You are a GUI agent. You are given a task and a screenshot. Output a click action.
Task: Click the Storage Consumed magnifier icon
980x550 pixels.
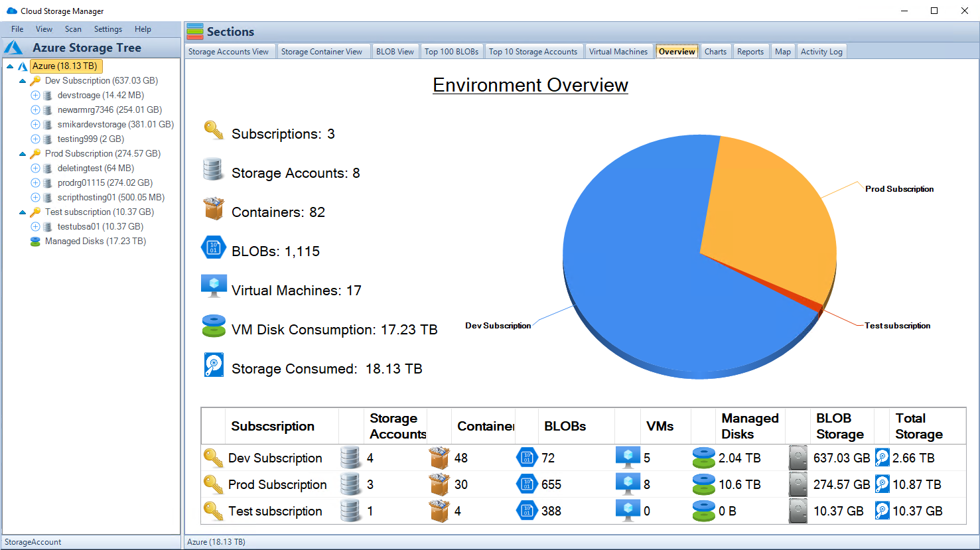(x=213, y=365)
